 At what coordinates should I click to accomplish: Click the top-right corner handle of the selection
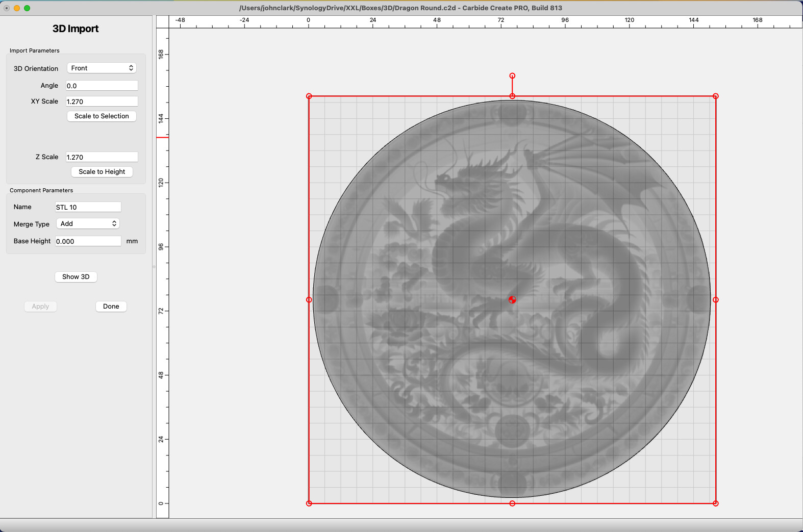[x=716, y=96]
